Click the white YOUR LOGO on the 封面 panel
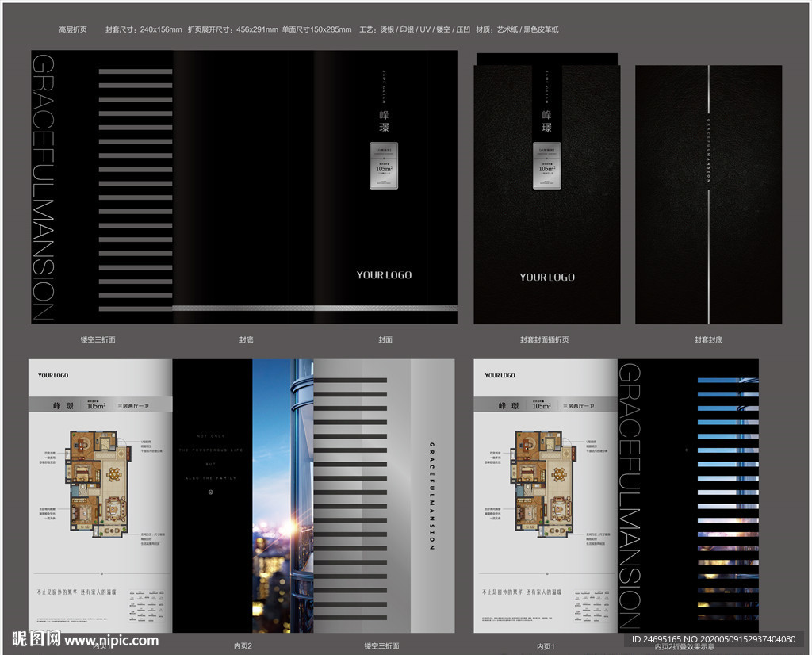The width and height of the screenshot is (812, 655). 384,275
